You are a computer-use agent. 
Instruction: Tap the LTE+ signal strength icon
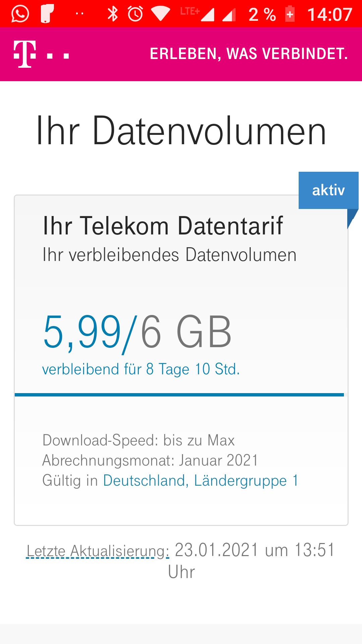[197, 14]
